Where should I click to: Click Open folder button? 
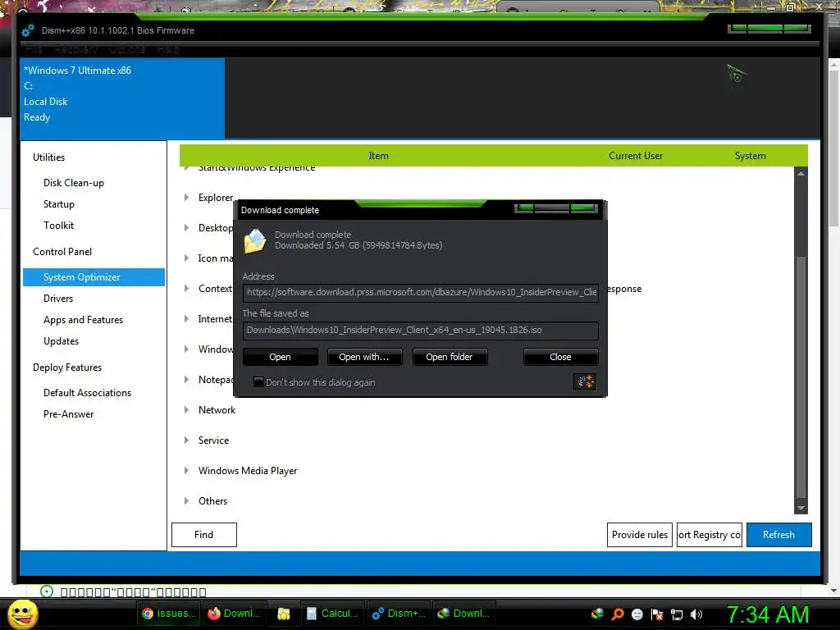coord(450,357)
